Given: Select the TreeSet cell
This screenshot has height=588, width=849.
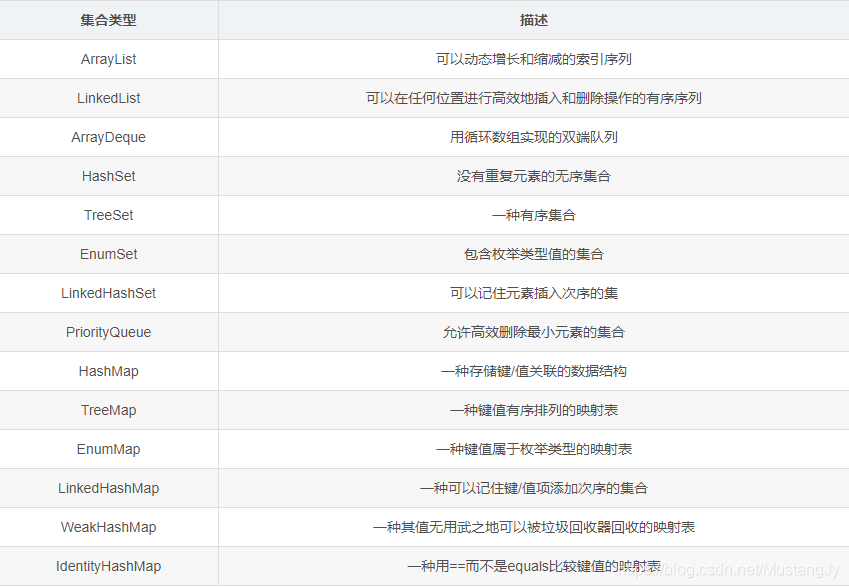Looking at the screenshot, I should tap(108, 215).
